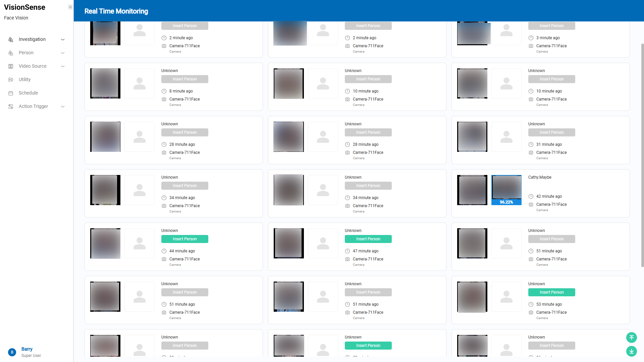
Task: Click the green scroll-to-bottom arrow button
Action: 631,351
